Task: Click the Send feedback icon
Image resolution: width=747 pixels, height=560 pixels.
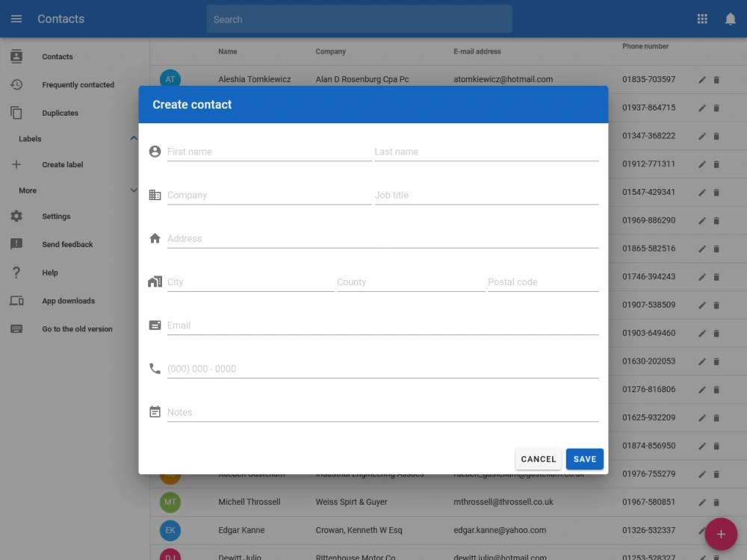Action: pos(16,244)
